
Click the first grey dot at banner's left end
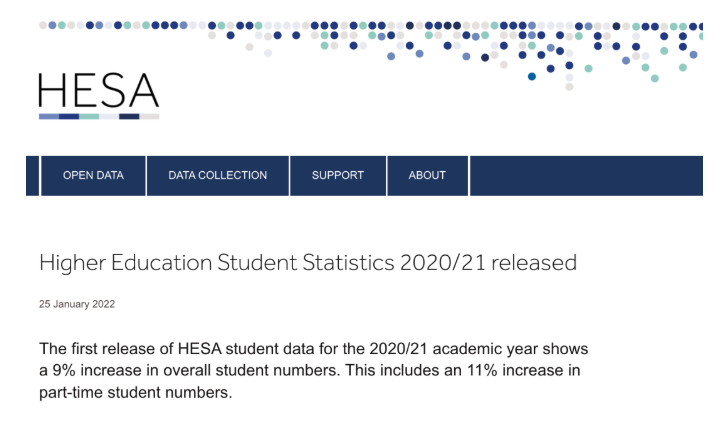[43, 25]
